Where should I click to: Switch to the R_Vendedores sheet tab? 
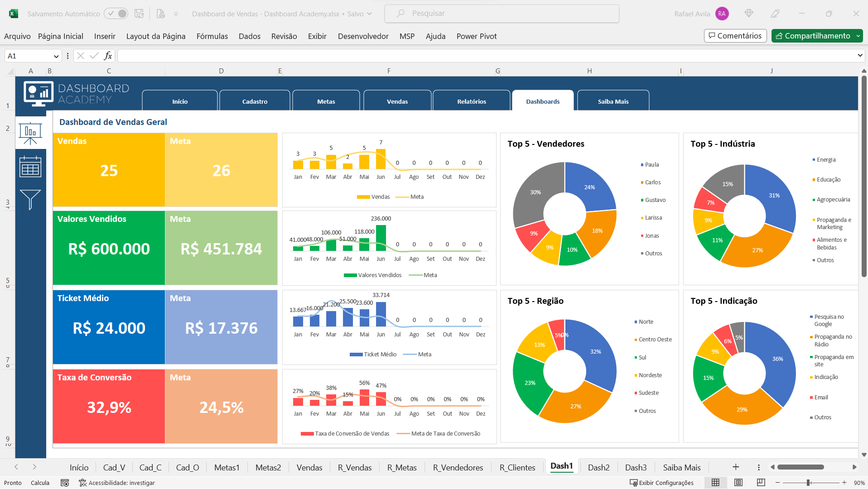pyautogui.click(x=458, y=467)
